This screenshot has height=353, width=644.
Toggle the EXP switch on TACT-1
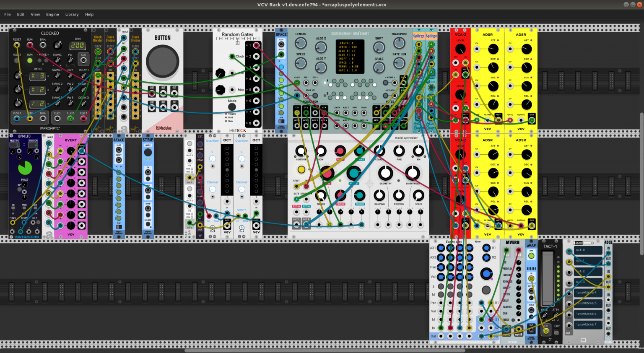click(x=557, y=332)
